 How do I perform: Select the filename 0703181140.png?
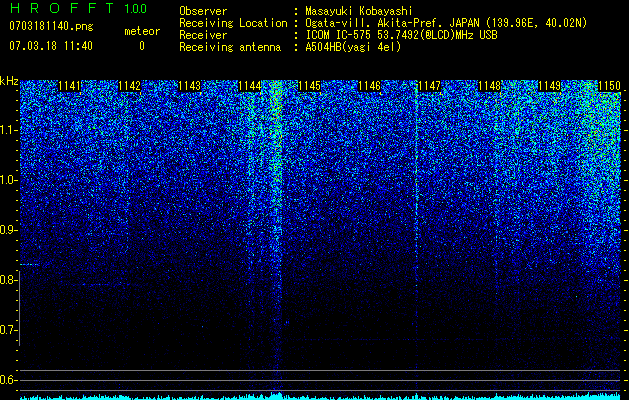click(51, 27)
